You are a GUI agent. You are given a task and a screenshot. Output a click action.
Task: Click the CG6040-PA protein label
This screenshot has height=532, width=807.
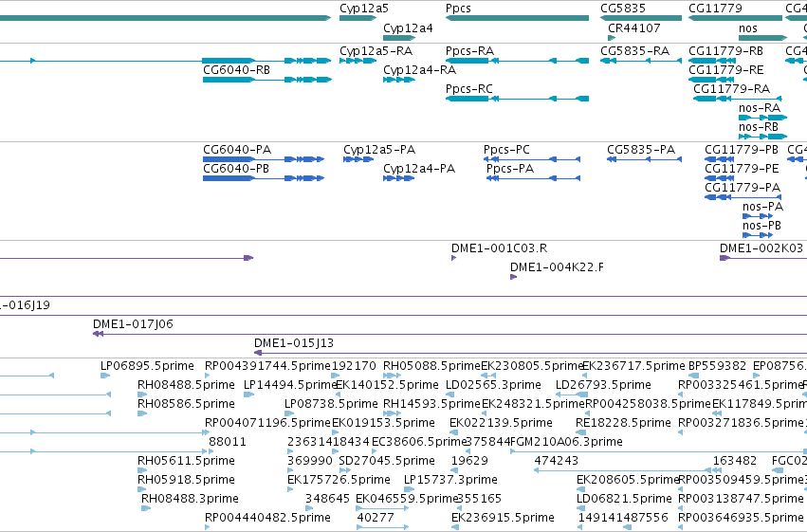237,150
